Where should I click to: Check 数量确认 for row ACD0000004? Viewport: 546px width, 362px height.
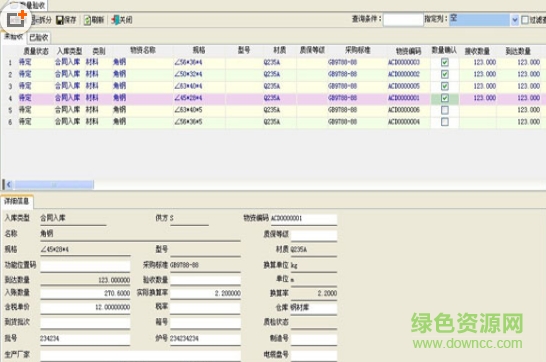click(x=445, y=122)
